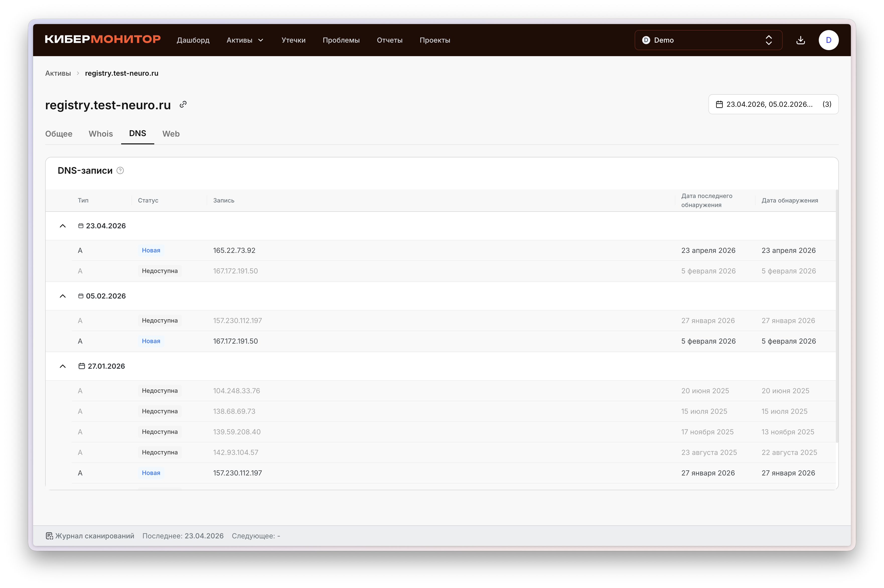Collapse the 23.04.2026 records group
Viewport: 884px width, 588px height.
coord(63,226)
